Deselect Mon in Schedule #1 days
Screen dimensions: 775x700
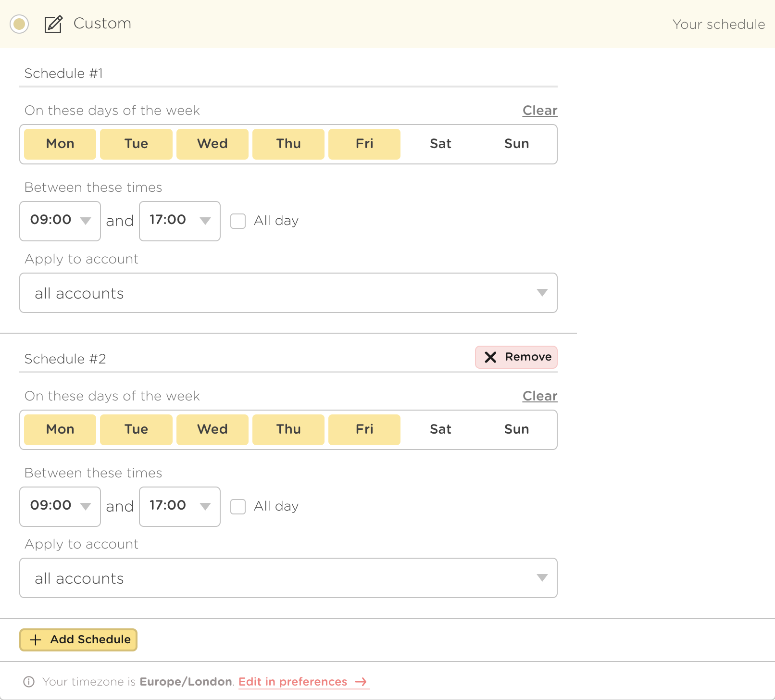click(60, 144)
